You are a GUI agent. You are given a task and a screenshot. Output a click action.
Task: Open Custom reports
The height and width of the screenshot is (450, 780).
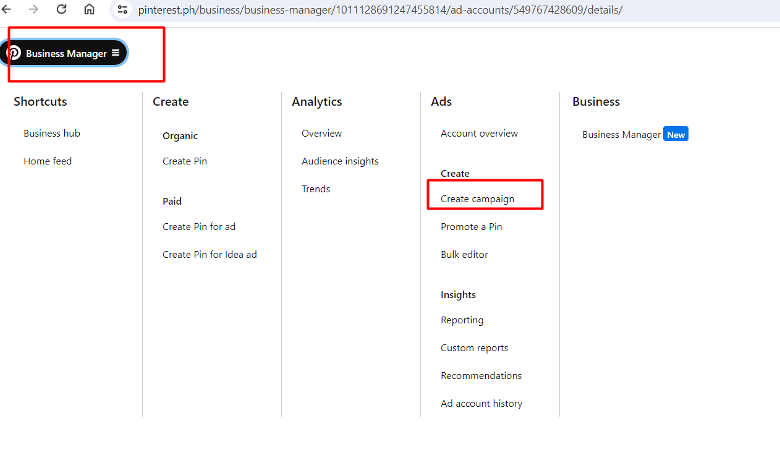coord(475,348)
